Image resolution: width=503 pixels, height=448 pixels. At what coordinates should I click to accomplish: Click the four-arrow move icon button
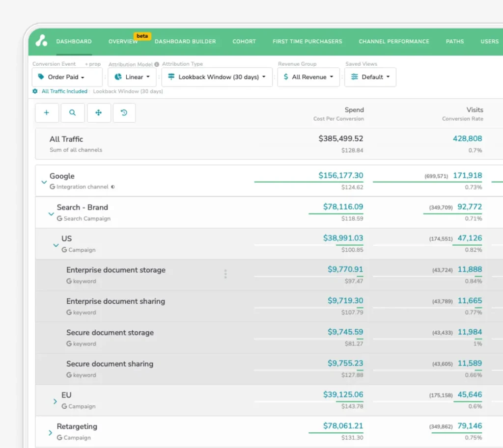(x=98, y=113)
